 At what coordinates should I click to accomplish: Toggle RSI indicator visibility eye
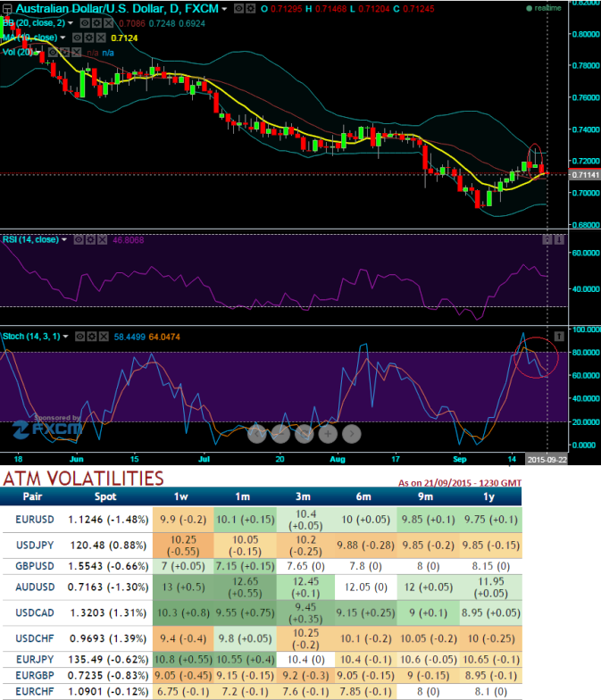tap(79, 240)
